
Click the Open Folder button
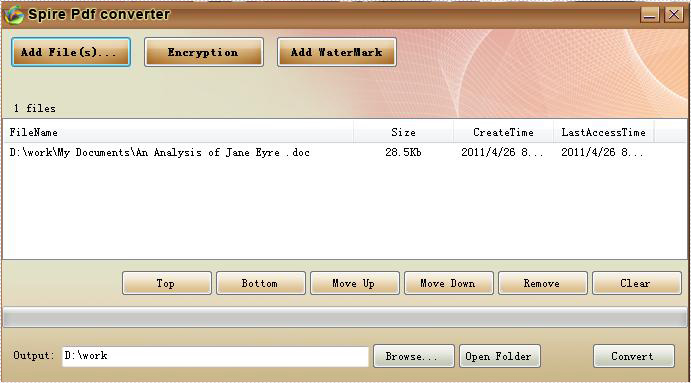tap(500, 356)
